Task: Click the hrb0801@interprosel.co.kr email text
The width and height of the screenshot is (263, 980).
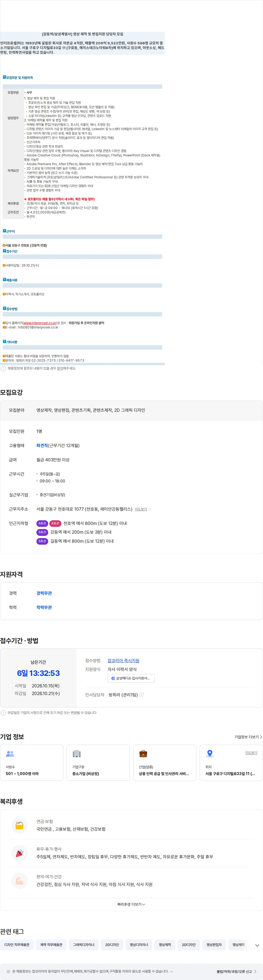Action: click(x=38, y=328)
